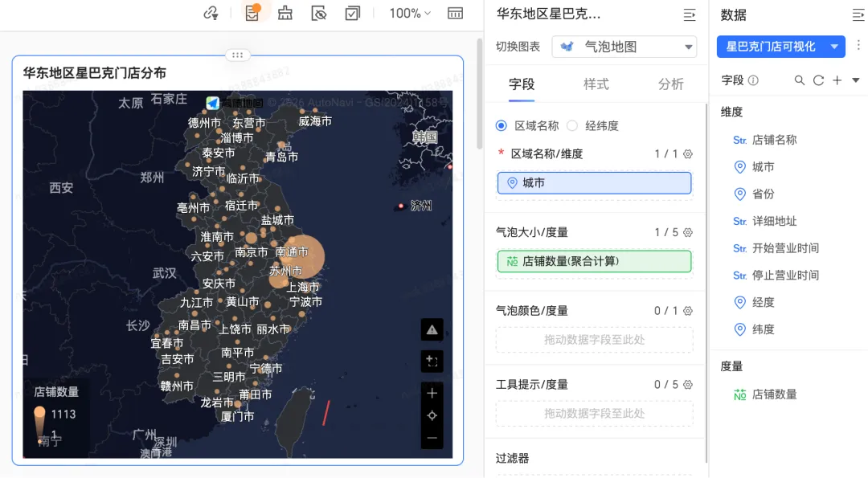Click the 店铺数量(聚合计算) field pill
This screenshot has width=868, height=478.
[x=595, y=262]
